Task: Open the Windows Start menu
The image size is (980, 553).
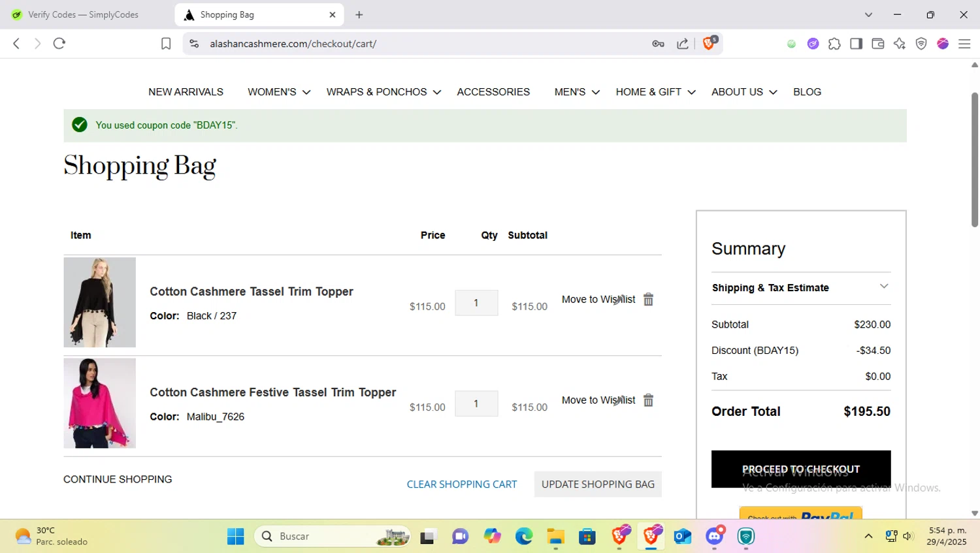Action: [x=235, y=536]
